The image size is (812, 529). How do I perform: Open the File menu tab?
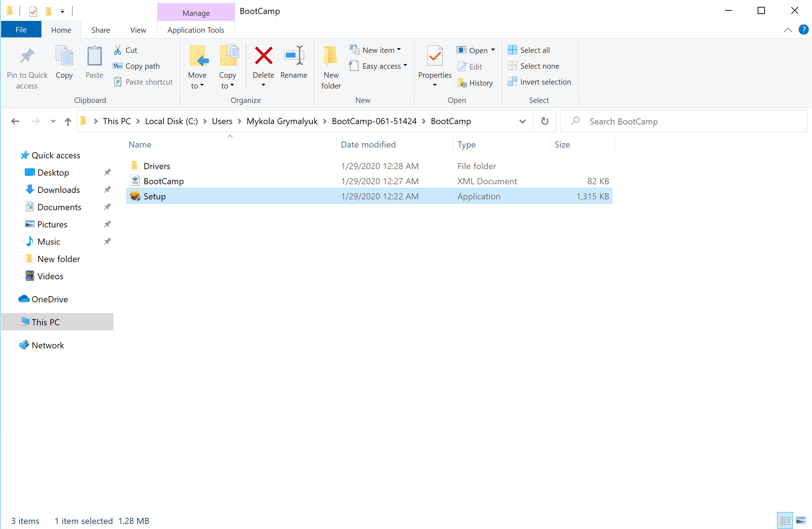[21, 30]
